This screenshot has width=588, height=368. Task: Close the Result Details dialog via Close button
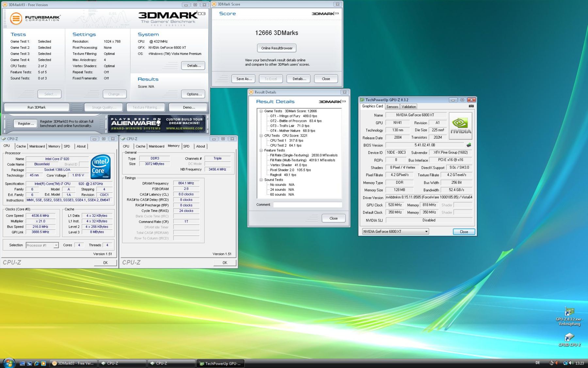pyautogui.click(x=334, y=219)
